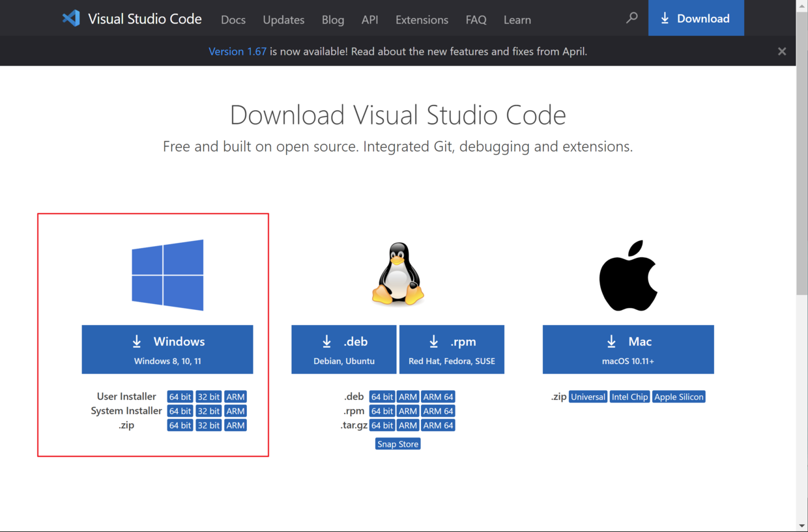Screen dimensions: 808x532
Task: Download the Mac macOS 10.11+ build
Action: click(x=628, y=350)
